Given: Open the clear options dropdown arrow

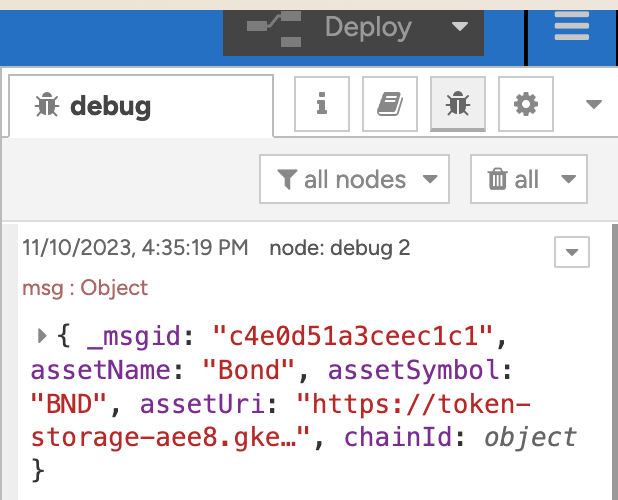Looking at the screenshot, I should (568, 180).
